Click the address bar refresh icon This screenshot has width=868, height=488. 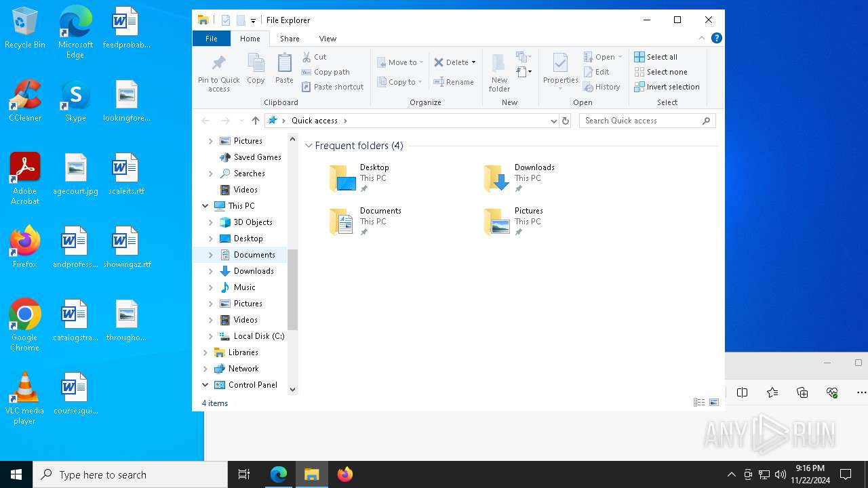pyautogui.click(x=566, y=121)
